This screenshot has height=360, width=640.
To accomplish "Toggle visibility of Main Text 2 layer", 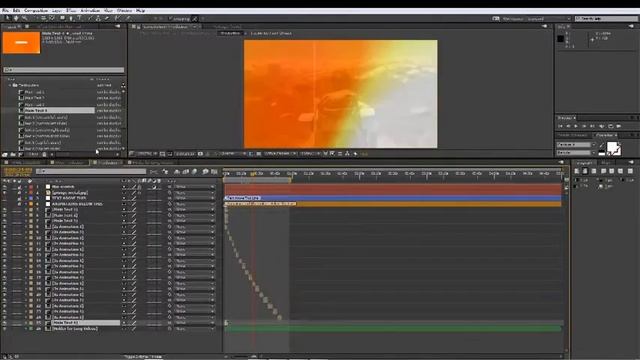I will point(4,216).
